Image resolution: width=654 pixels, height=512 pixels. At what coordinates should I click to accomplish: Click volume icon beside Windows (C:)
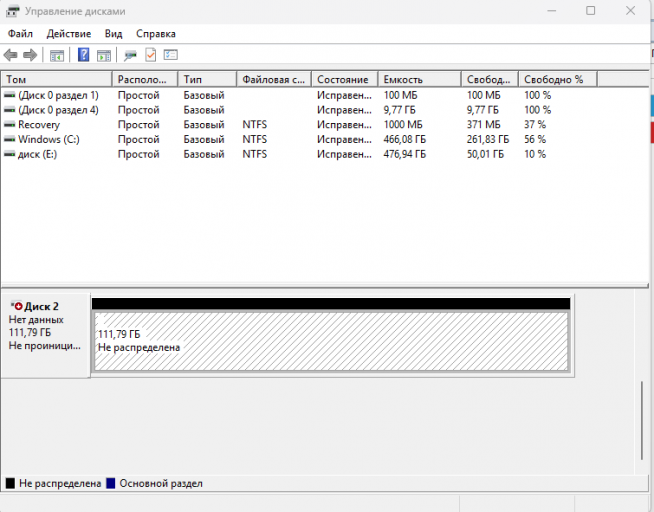[10, 139]
